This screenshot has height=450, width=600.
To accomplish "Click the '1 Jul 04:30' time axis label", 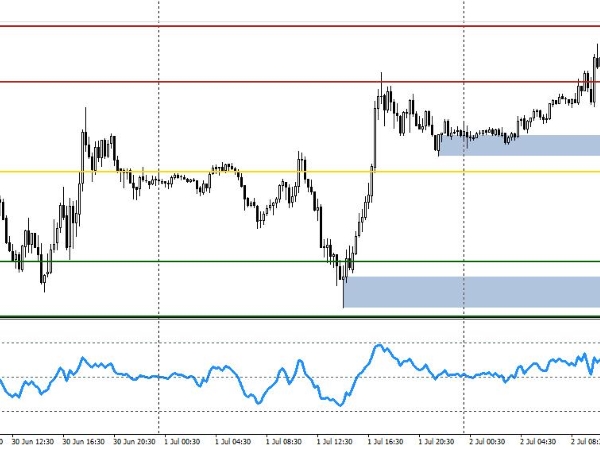I will coord(234,440).
